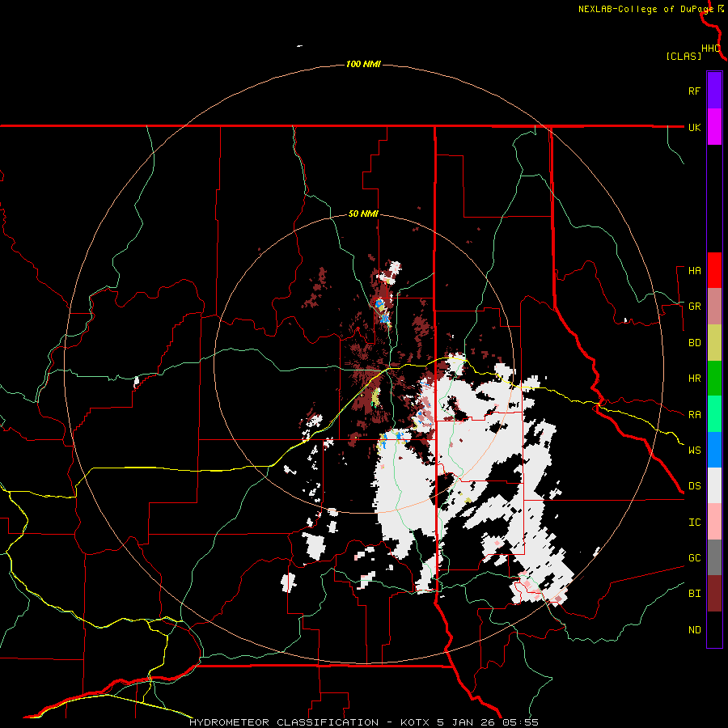Viewport: 728px width, 728px height.
Task: Click the 05:55 timestamp
Action: coord(520,722)
